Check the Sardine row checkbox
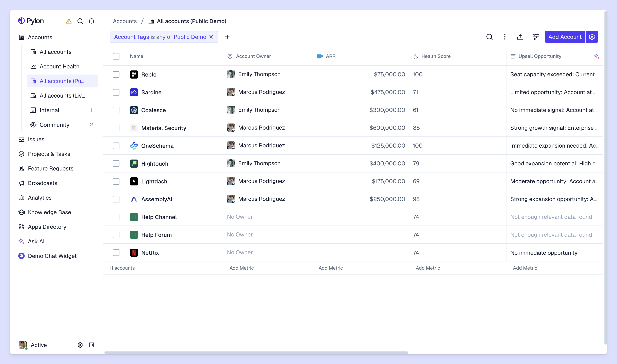 click(116, 92)
